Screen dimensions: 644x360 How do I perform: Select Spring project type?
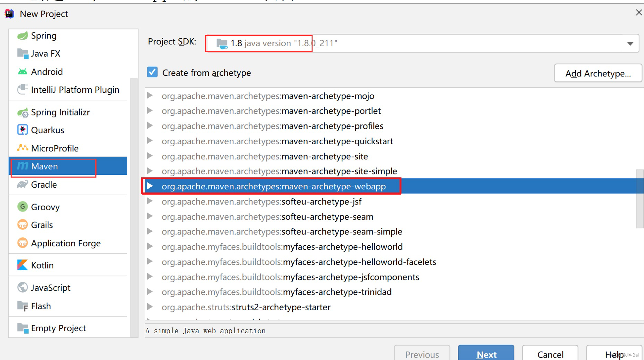pos(68,35)
